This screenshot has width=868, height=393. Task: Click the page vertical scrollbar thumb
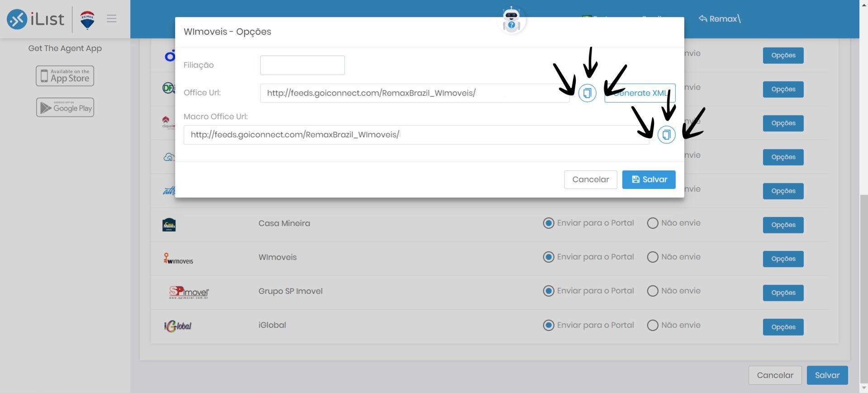[863, 289]
